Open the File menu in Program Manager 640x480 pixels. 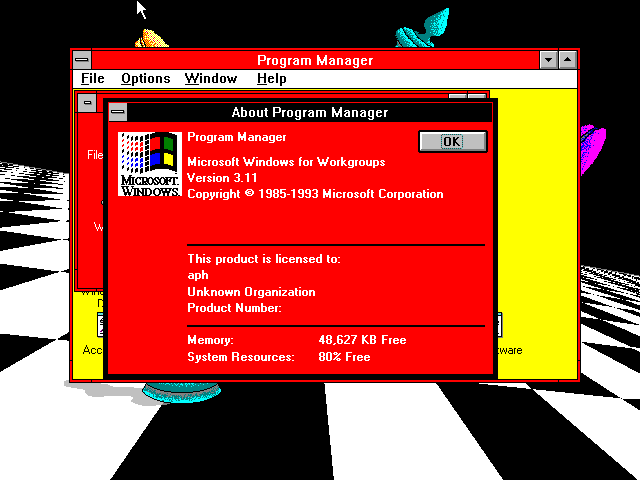click(93, 78)
